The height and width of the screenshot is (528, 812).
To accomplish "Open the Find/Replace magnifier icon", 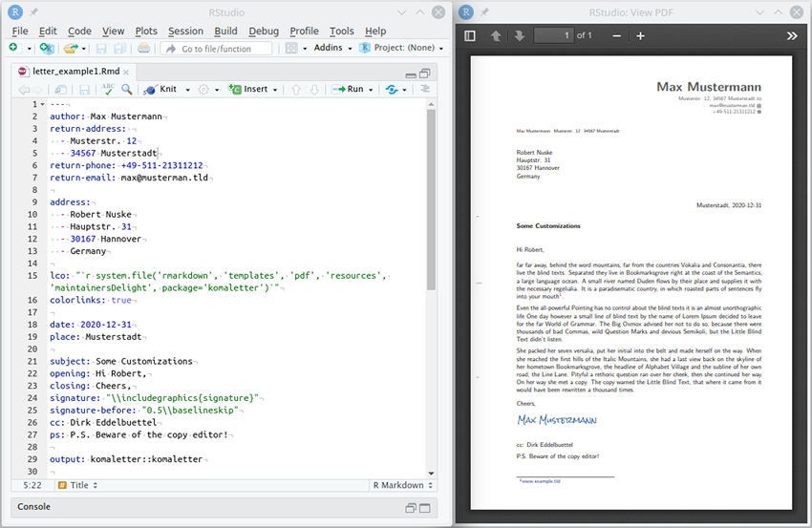I will tap(127, 89).
